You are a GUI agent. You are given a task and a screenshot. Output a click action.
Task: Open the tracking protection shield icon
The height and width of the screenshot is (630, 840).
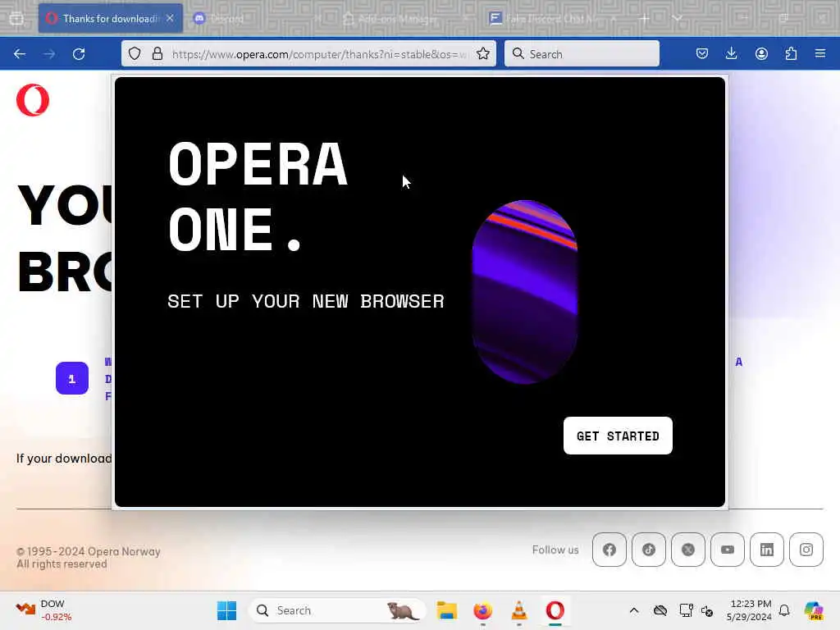[135, 53]
